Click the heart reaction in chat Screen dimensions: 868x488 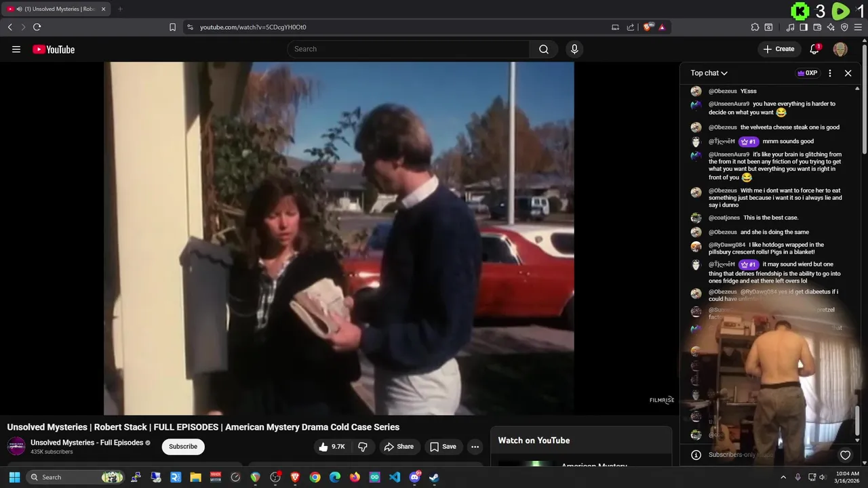[x=845, y=455]
